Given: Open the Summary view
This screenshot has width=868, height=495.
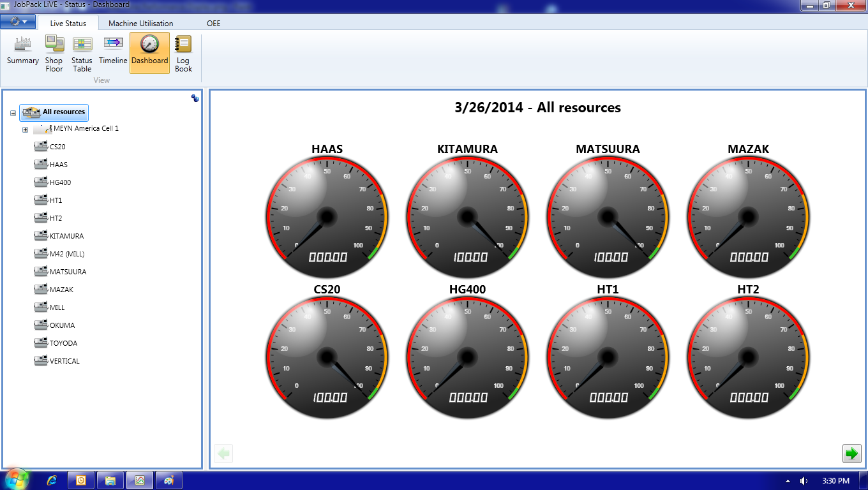Looking at the screenshot, I should pos(23,53).
